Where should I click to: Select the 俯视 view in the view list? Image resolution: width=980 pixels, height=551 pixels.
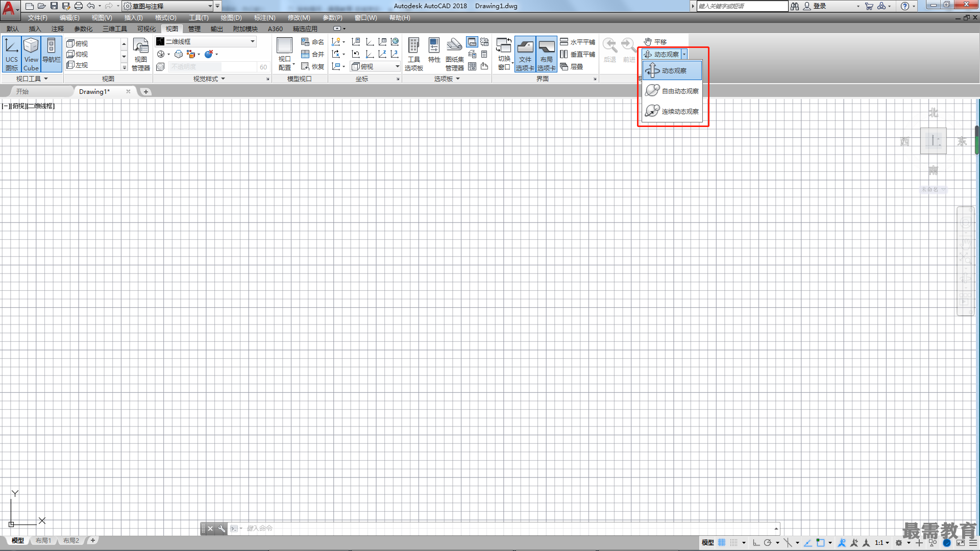[x=78, y=43]
